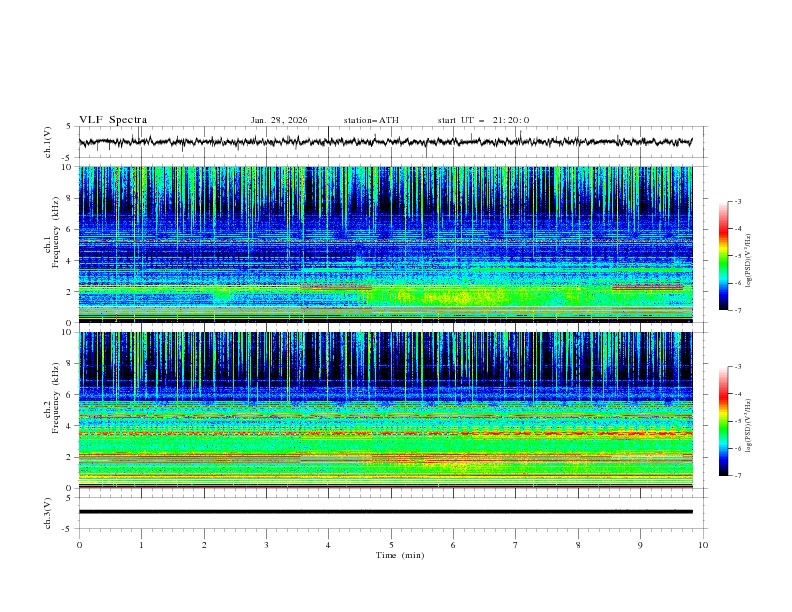Click the ch.1 color bar "log(PSD)(V²/Hz)" label
The image size is (792, 612).
748,261
